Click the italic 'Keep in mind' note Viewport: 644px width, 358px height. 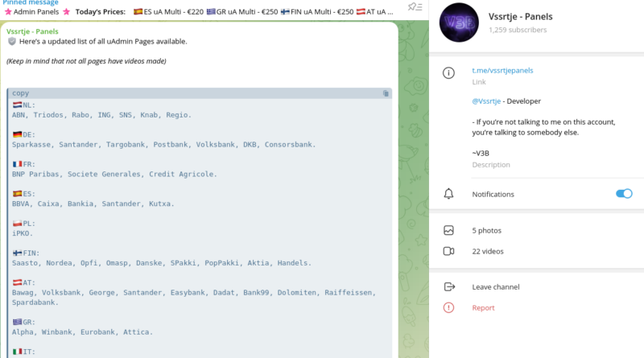(86, 61)
